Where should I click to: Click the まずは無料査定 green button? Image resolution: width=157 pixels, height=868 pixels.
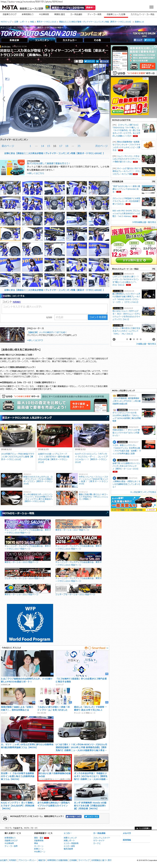[134, 260]
